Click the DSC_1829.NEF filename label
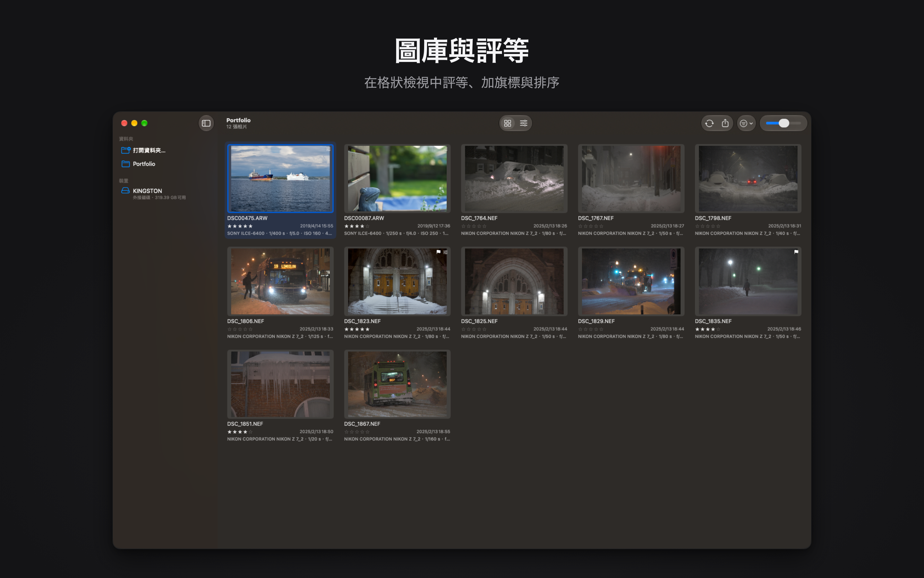 click(x=596, y=321)
